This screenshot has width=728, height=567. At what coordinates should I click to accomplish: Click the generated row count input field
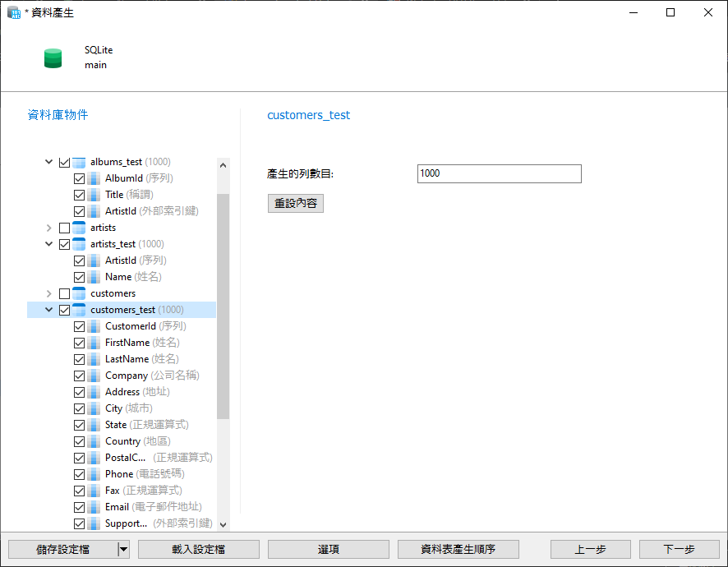point(498,173)
